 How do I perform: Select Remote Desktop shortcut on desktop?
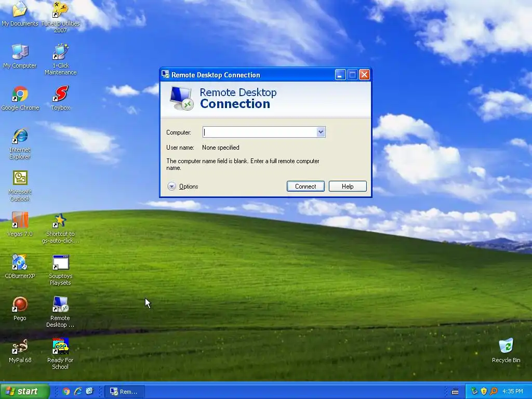point(60,312)
